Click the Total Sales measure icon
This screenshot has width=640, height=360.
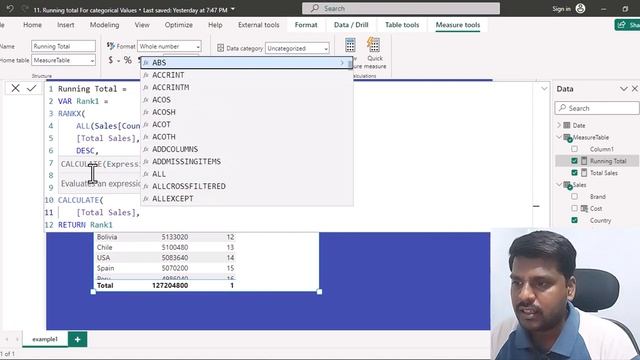pos(584,173)
